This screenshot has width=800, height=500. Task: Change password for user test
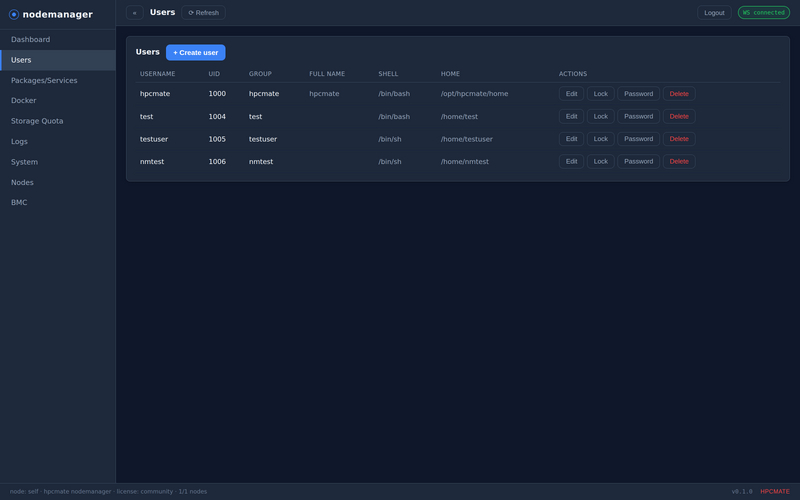pos(638,116)
